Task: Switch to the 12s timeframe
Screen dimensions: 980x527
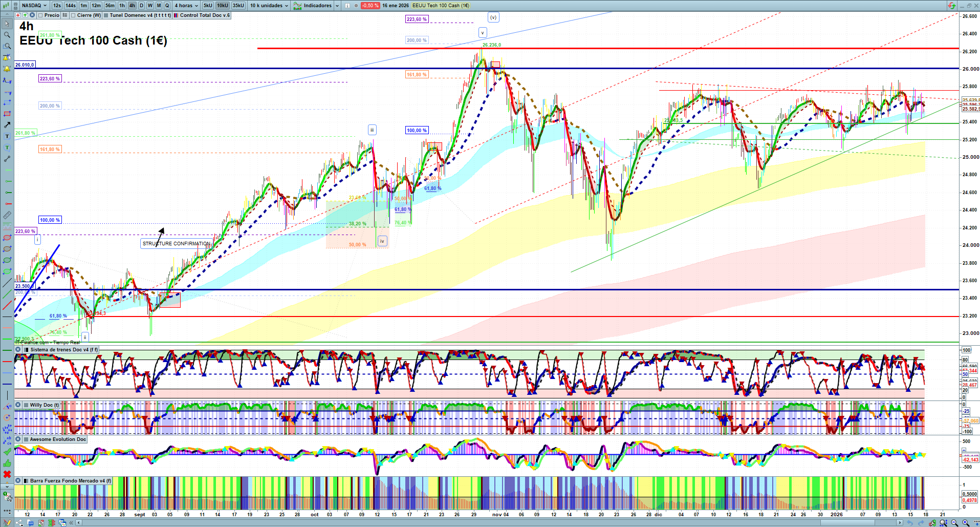Action: (57, 6)
